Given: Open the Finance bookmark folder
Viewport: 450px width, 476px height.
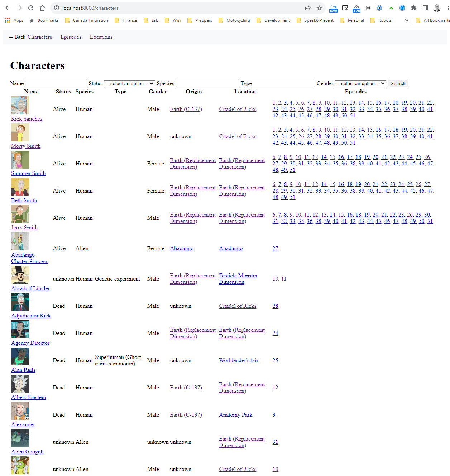Looking at the screenshot, I should (126, 20).
